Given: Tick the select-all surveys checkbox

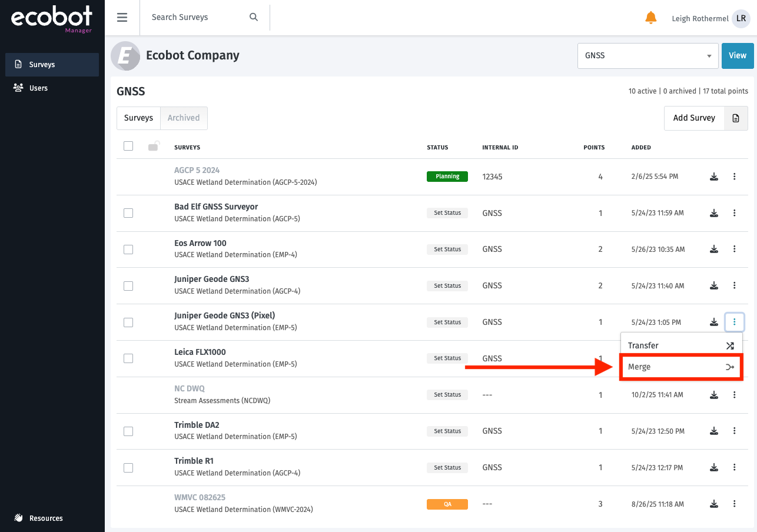Looking at the screenshot, I should [x=128, y=147].
